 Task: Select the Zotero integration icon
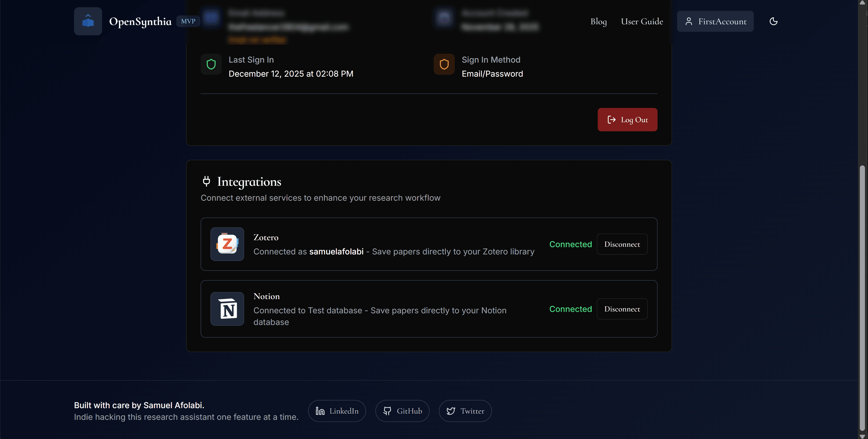[x=227, y=244]
